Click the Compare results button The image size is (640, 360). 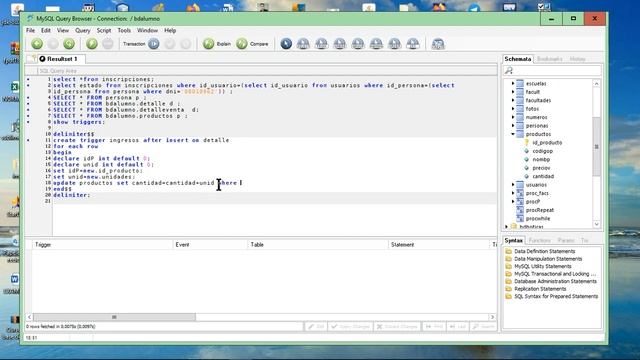[252, 44]
